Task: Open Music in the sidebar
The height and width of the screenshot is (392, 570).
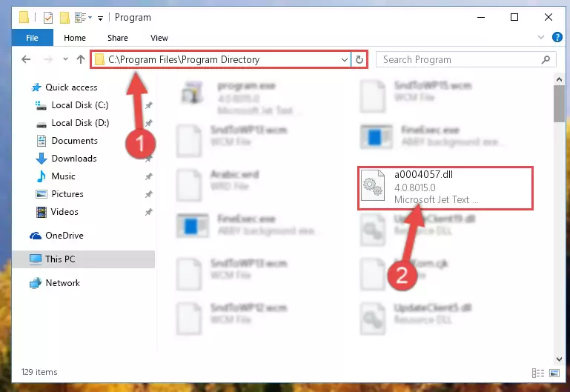Action: (63, 176)
